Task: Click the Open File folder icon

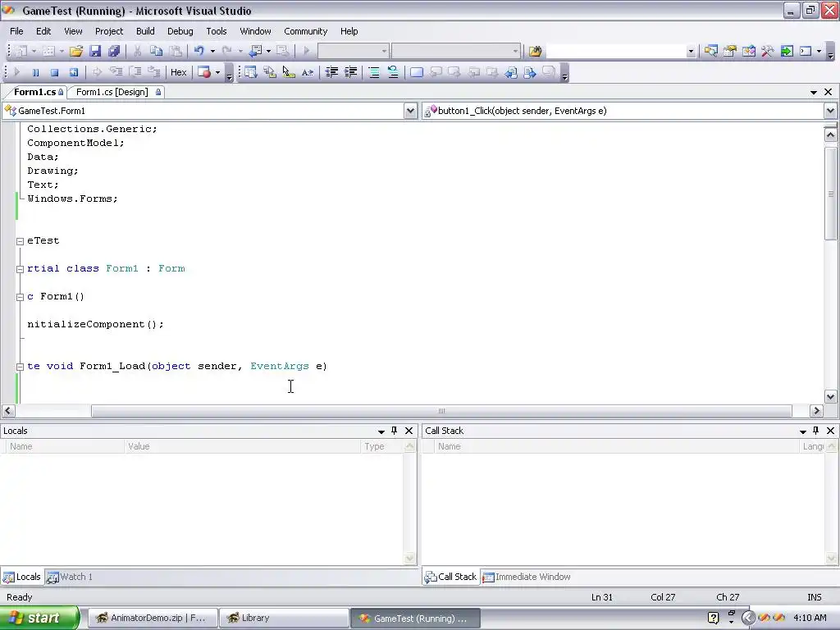Action: (x=76, y=51)
